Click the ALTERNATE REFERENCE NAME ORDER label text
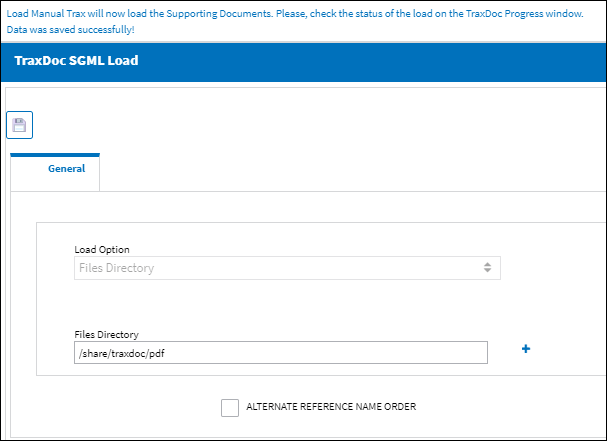Viewport: 607px width, 441px height. (x=331, y=407)
